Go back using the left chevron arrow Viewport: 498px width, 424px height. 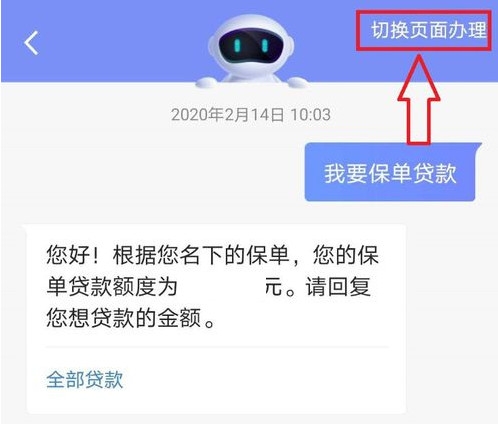coord(31,43)
